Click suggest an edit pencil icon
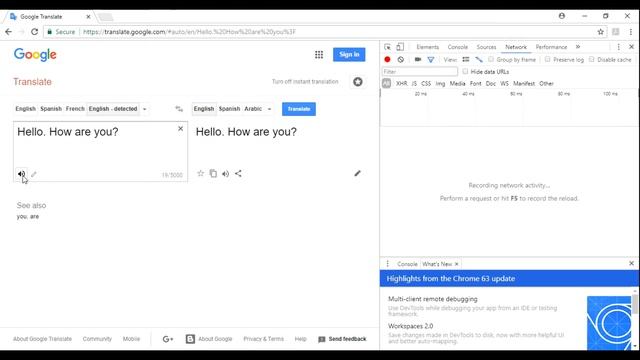This screenshot has height=360, width=640. 358,173
